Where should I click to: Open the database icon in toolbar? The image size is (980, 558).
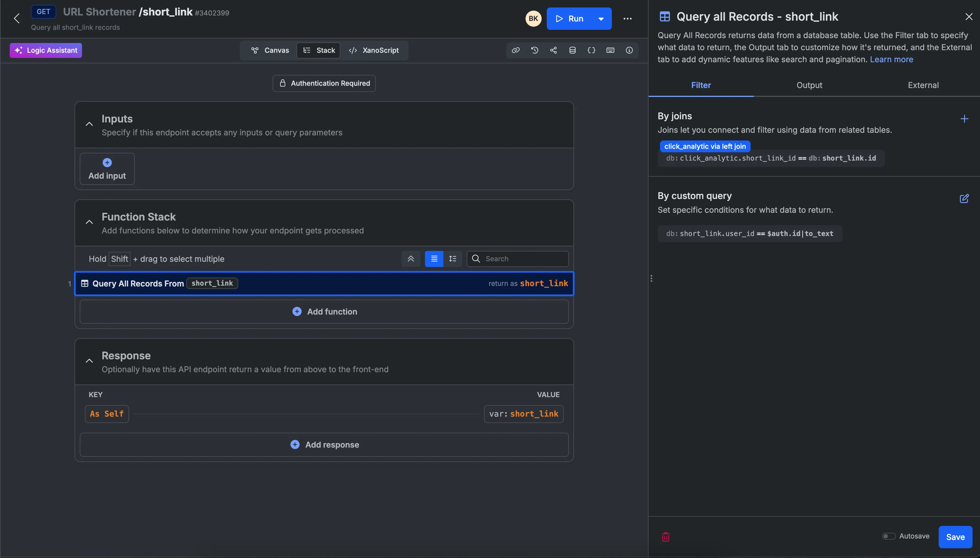[x=572, y=50]
